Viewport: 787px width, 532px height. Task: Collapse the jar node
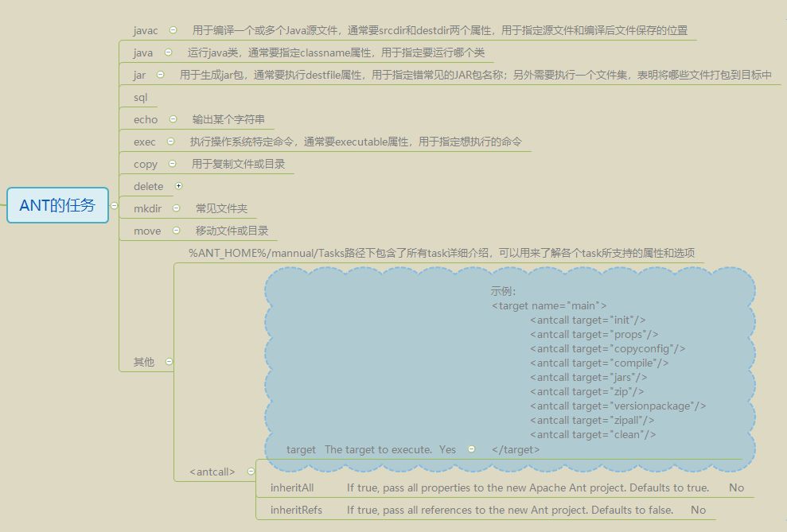[161, 75]
